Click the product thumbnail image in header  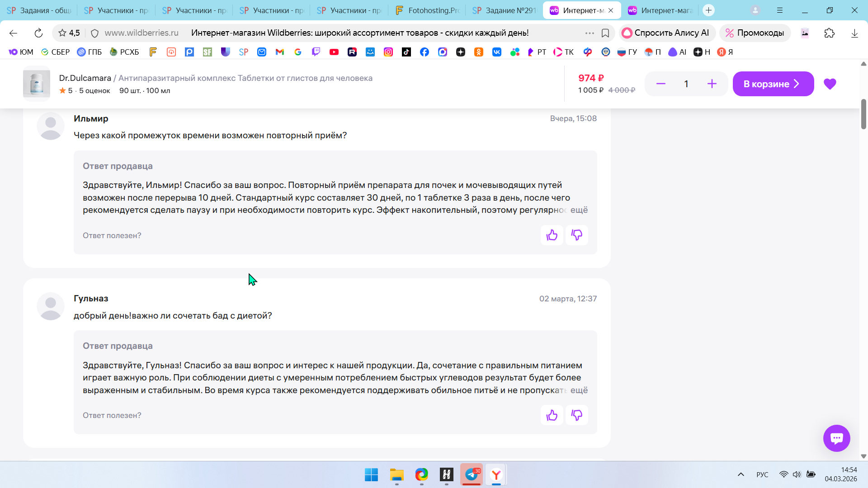tap(37, 84)
